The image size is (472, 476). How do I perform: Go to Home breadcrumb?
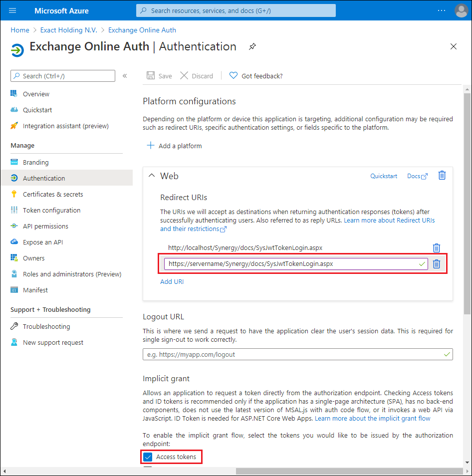click(20, 30)
